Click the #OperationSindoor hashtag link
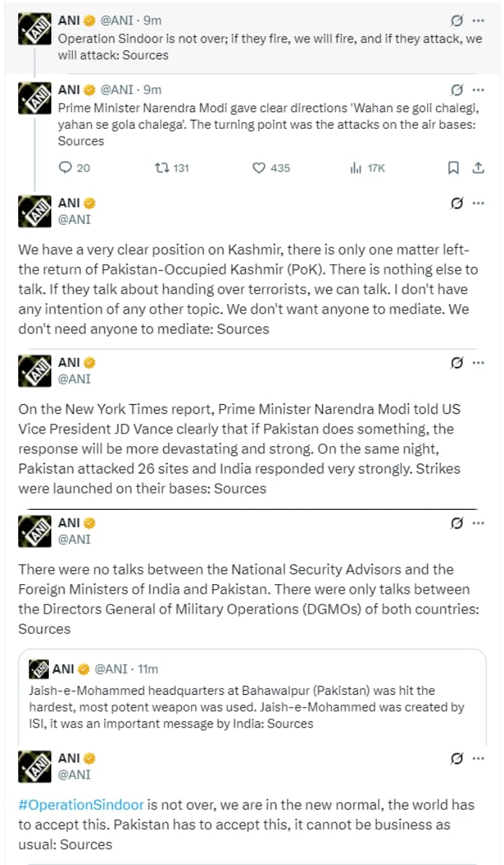Image resolution: width=504 pixels, height=865 pixels. pyautogui.click(x=81, y=805)
